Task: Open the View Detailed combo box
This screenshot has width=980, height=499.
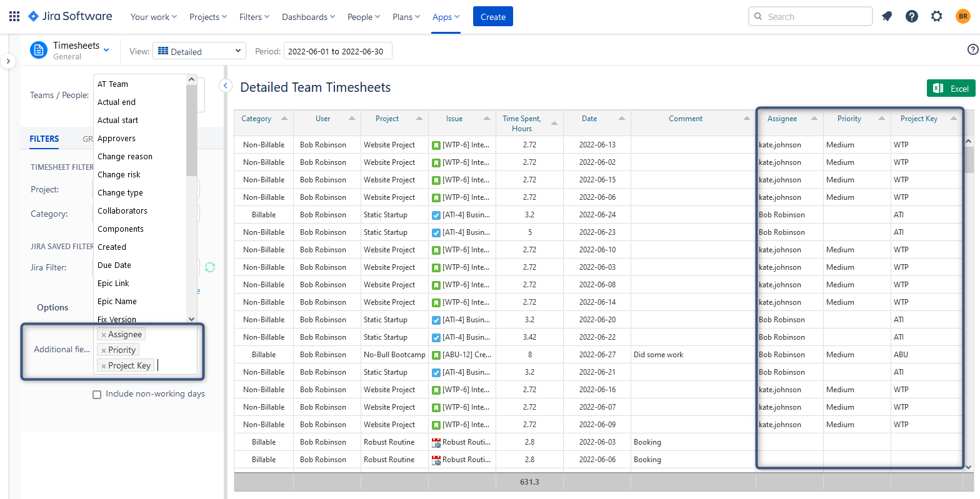Action: 199,51
